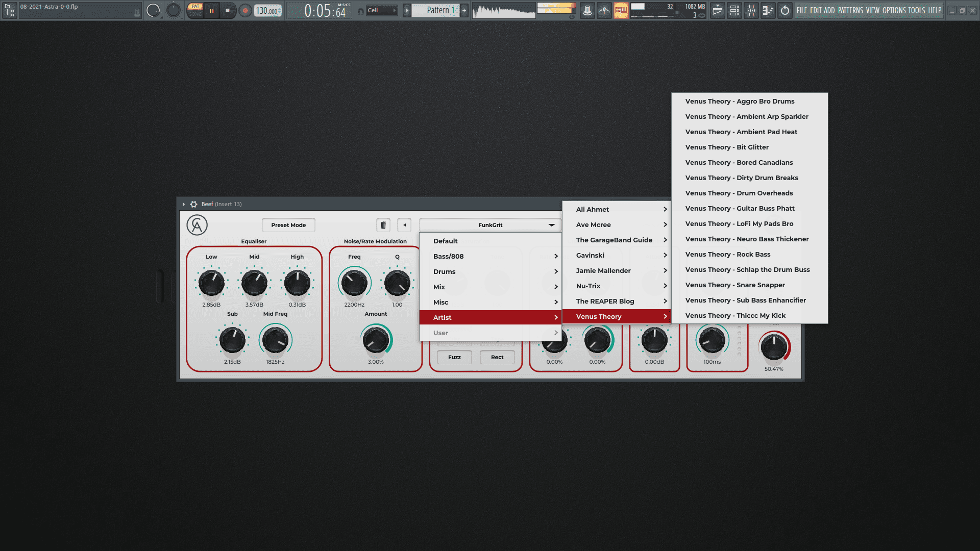Click the circular arrow icon in the toolbar

(785, 10)
